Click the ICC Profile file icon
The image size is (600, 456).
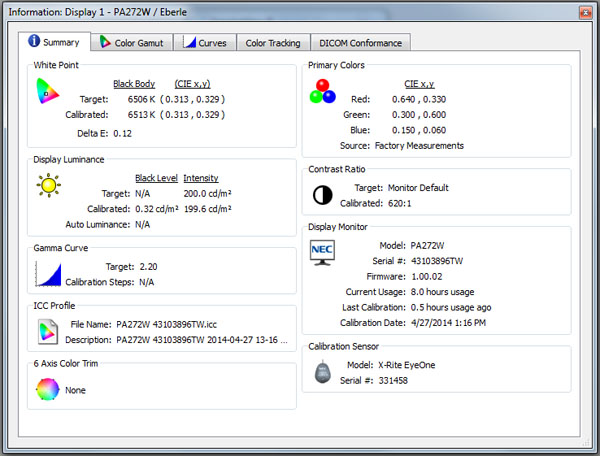coord(47,330)
